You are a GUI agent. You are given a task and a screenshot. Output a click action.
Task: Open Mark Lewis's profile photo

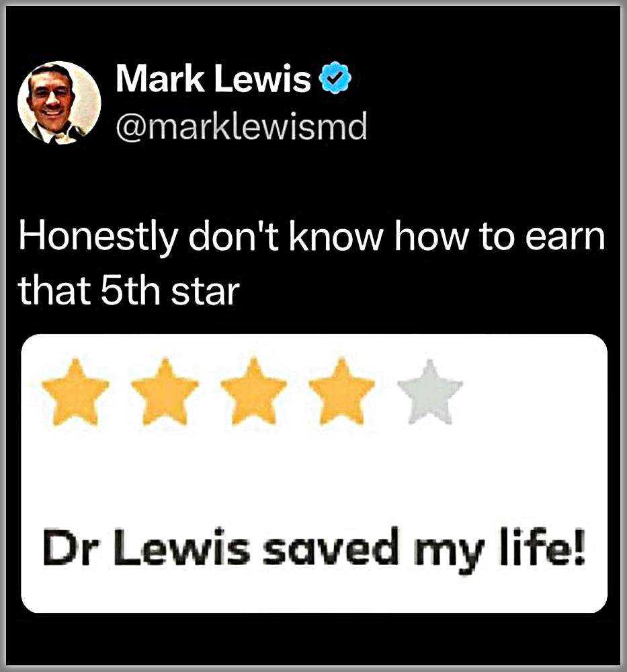[59, 102]
